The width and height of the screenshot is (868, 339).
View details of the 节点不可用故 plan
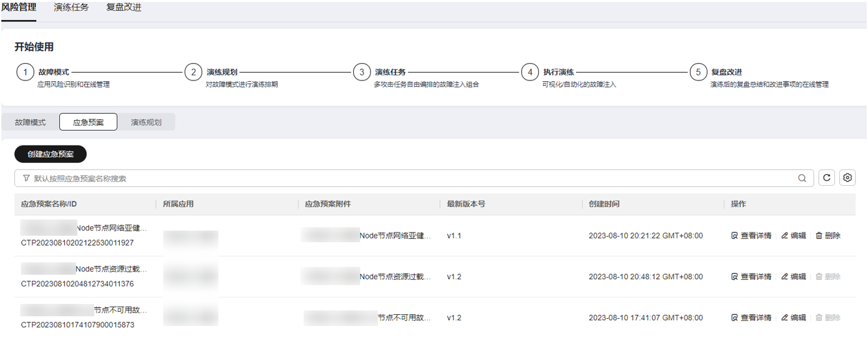[751, 318]
